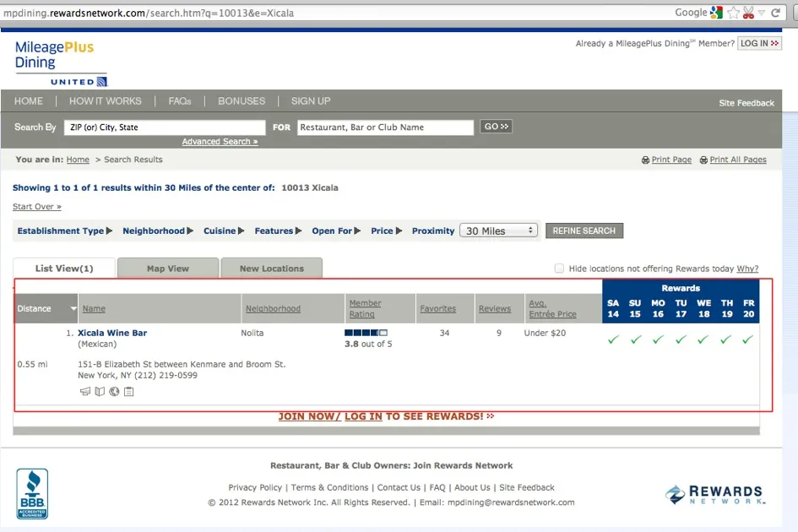The width and height of the screenshot is (798, 532).
Task: Sort by Avg. Entrée Price column header
Action: (x=552, y=308)
